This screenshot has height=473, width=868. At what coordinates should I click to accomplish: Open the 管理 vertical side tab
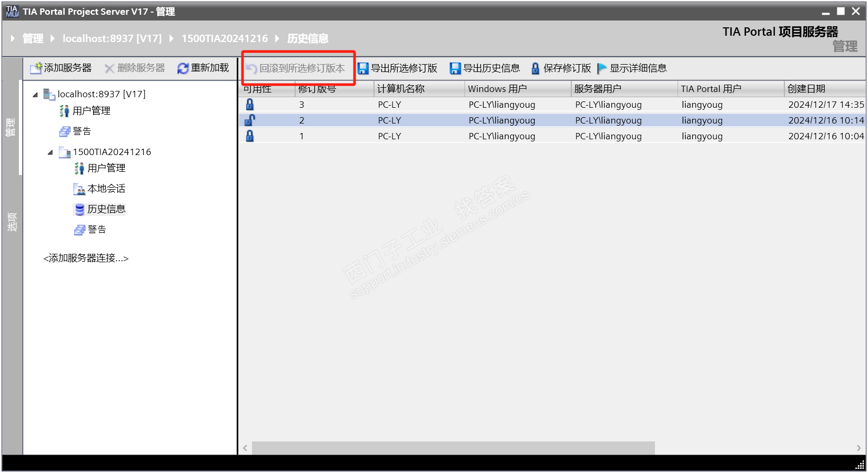pos(11,127)
